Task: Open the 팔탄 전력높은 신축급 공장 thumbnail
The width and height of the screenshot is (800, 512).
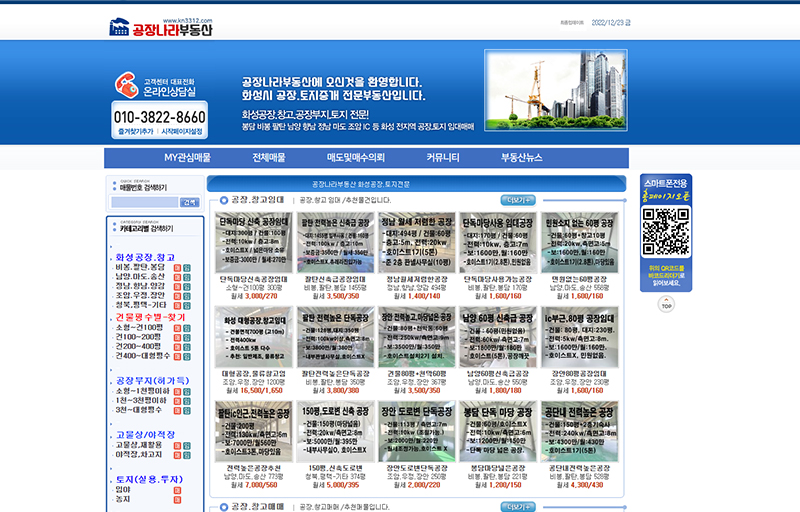Action: click(x=335, y=243)
